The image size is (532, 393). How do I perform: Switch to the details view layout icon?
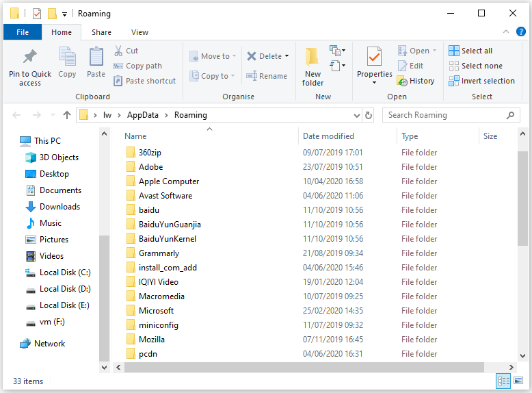tap(504, 381)
